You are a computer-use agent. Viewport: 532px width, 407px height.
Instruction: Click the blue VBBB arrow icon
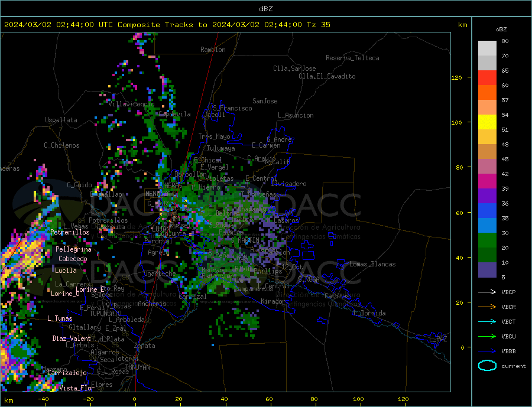(x=487, y=351)
